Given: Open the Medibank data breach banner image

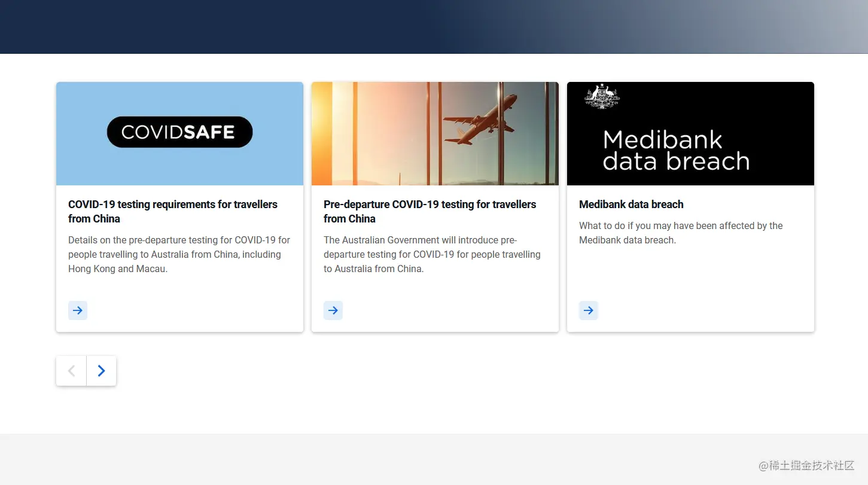Looking at the screenshot, I should [x=690, y=133].
